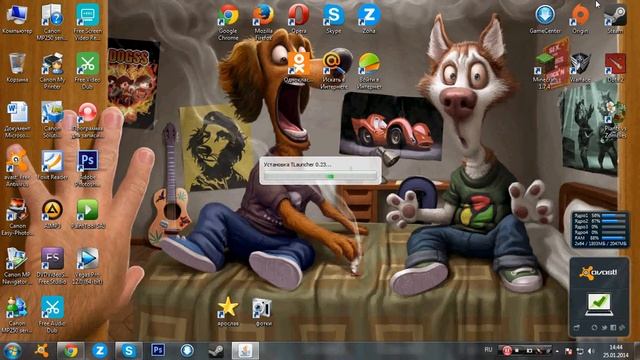The height and width of the screenshot is (360, 640).
Task: Select Zona desktop shortcut
Action: 369,19
